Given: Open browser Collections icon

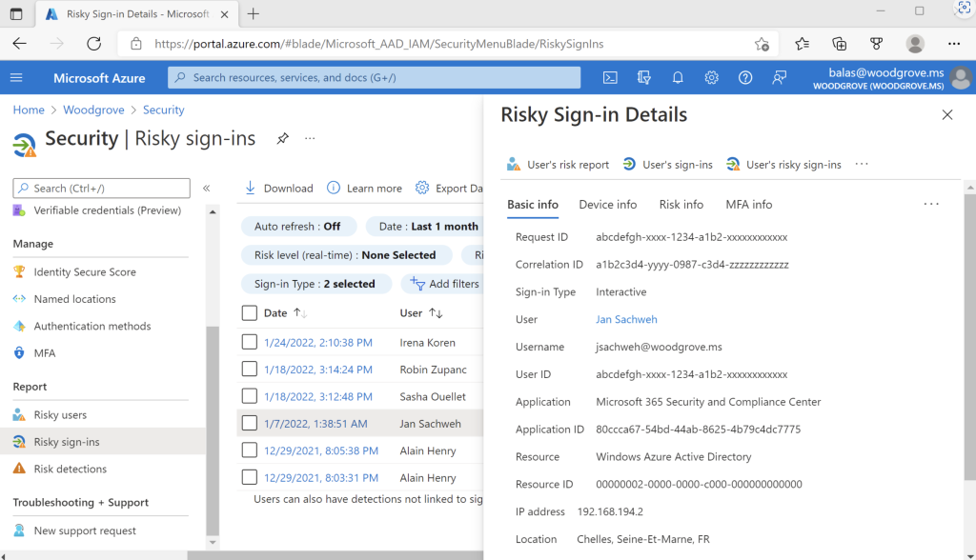Looking at the screenshot, I should [x=839, y=44].
